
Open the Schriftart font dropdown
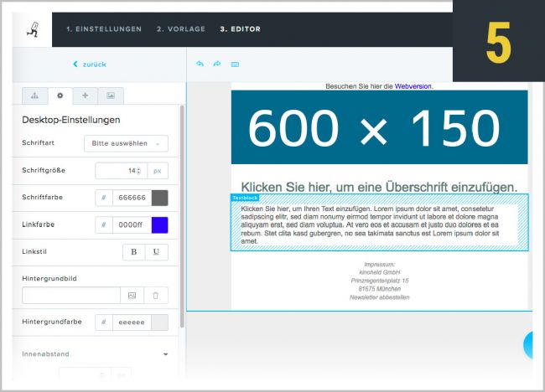[127, 143]
